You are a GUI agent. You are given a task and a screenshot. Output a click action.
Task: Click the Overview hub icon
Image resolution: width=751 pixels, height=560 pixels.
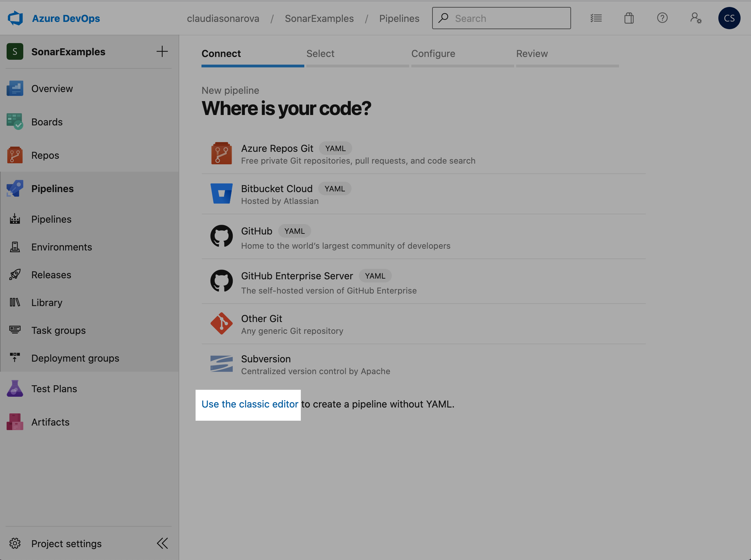[15, 89]
